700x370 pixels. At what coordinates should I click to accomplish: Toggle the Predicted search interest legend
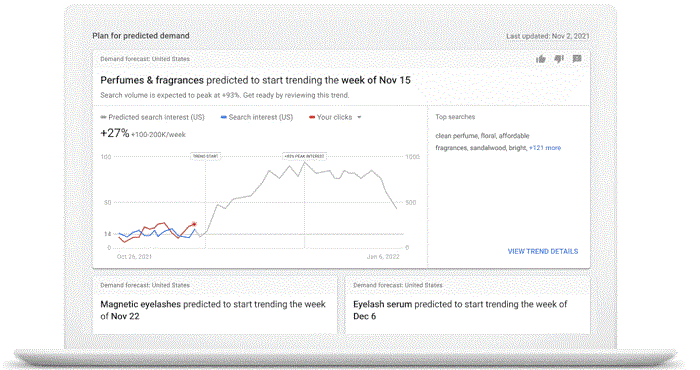tap(152, 117)
